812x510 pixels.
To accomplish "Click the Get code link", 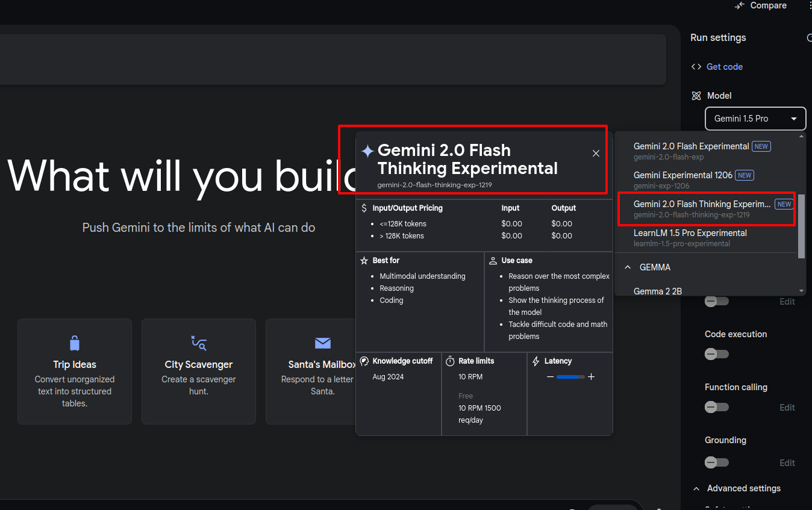I will 724,67.
